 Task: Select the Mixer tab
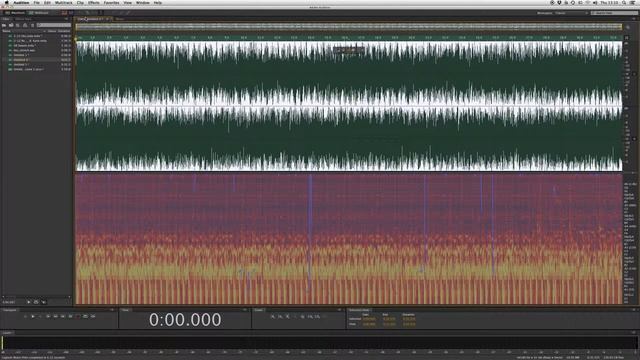pyautogui.click(x=120, y=19)
